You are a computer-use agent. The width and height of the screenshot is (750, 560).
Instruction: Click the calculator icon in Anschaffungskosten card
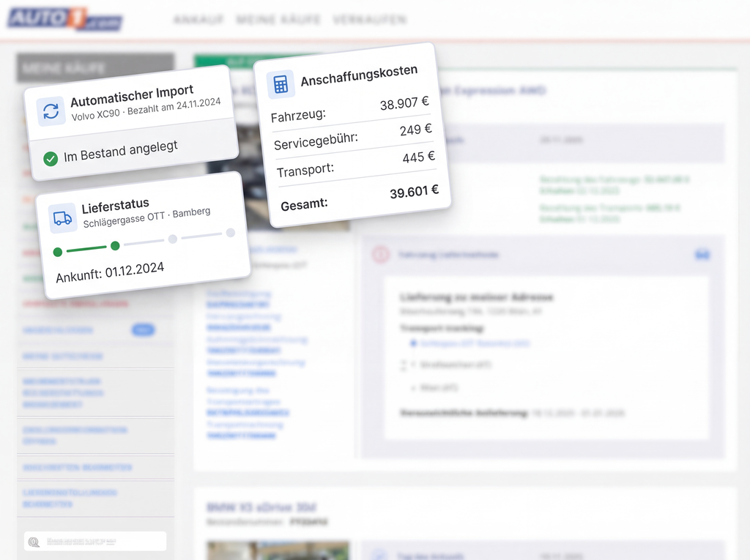pyautogui.click(x=281, y=84)
